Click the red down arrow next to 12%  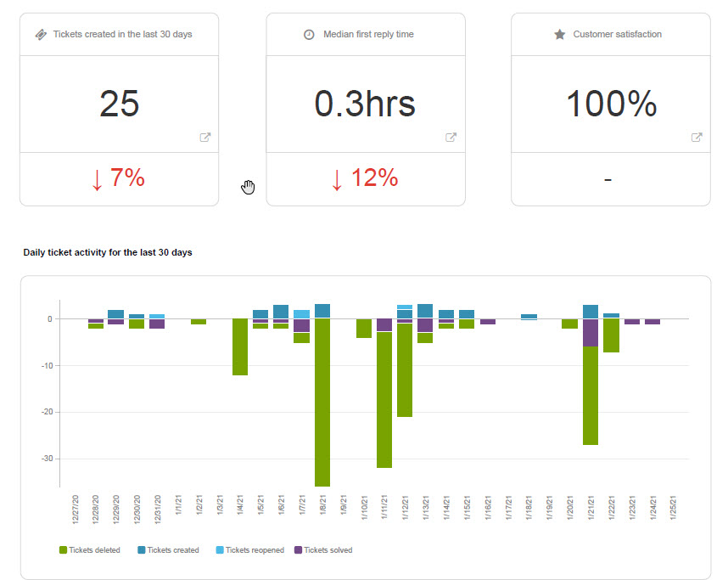pyautogui.click(x=337, y=179)
